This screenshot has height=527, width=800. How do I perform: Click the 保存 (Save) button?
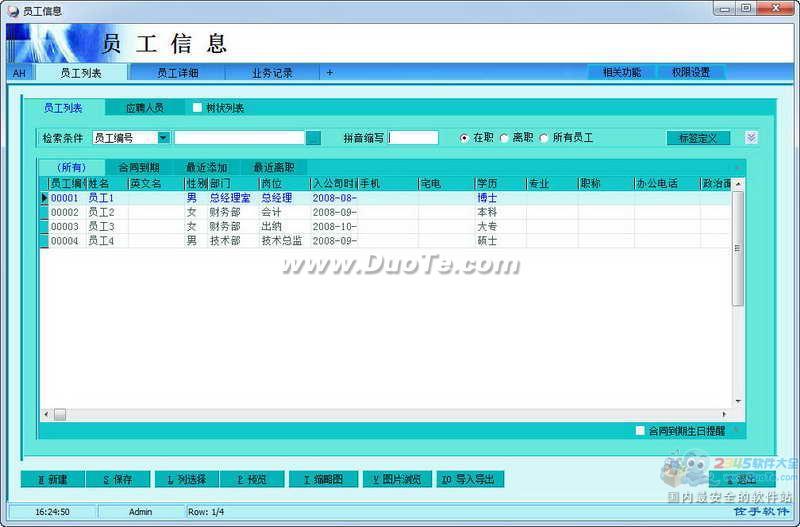click(119, 480)
